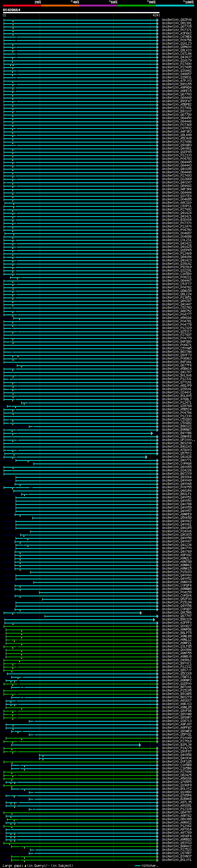Open hit UniRef100_Q43437
This screenshot has height=868, width=197.
(x=176, y=57)
